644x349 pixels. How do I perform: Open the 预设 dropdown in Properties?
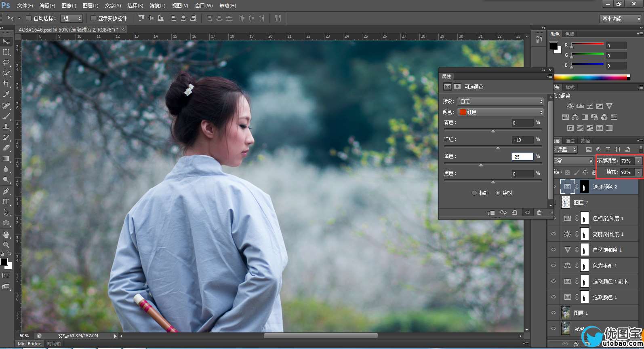pyautogui.click(x=501, y=101)
